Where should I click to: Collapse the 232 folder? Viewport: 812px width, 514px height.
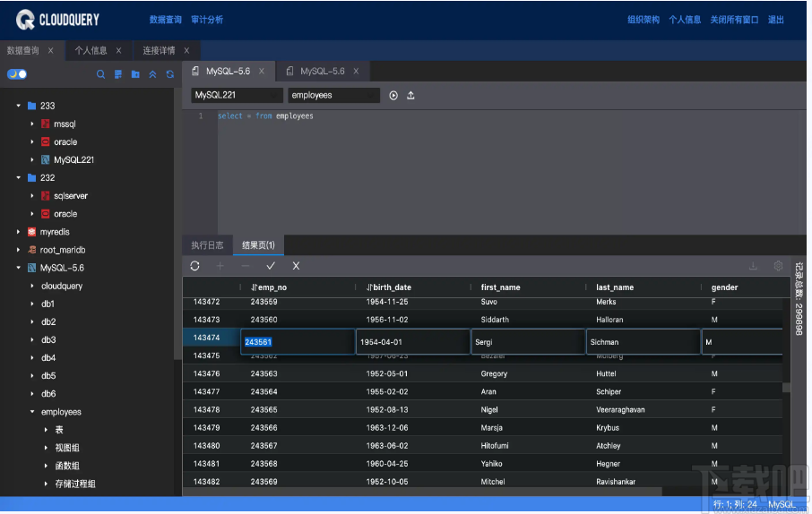pos(18,178)
